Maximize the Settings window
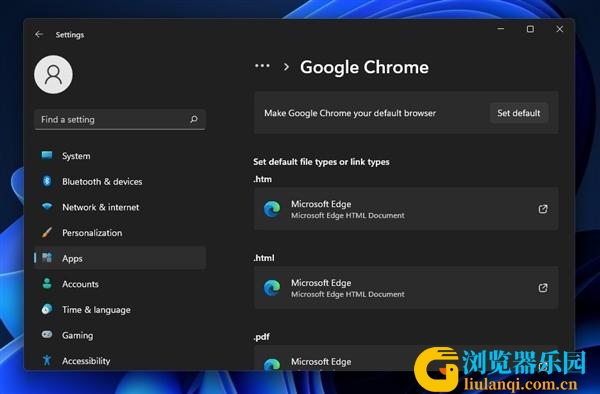Viewport: 600px width, 394px height. tap(530, 29)
